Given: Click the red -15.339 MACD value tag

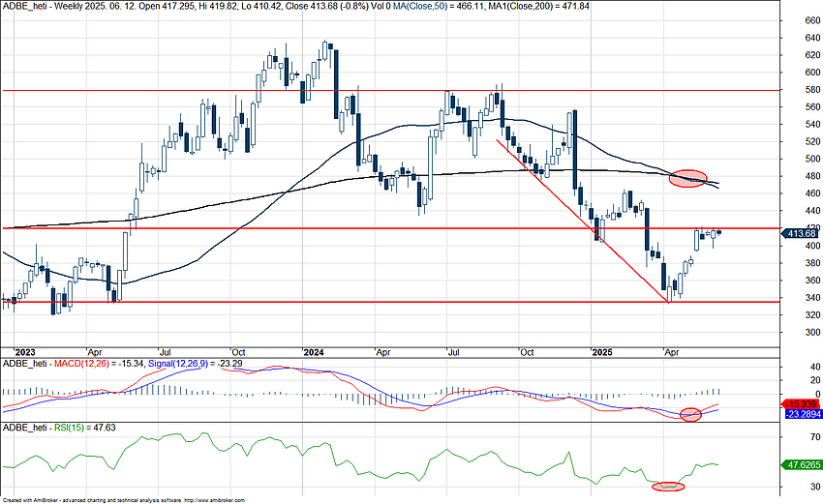Looking at the screenshot, I should tap(802, 403).
